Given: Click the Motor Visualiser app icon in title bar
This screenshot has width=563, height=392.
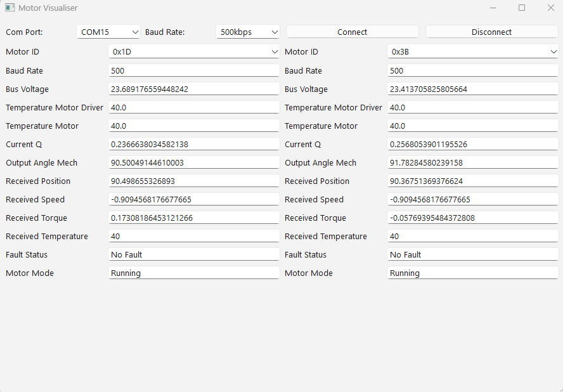Looking at the screenshot, I should pyautogui.click(x=10, y=8).
